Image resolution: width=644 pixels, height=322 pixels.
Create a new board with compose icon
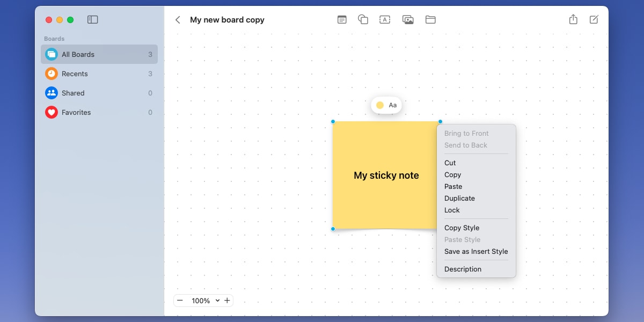[x=594, y=20]
